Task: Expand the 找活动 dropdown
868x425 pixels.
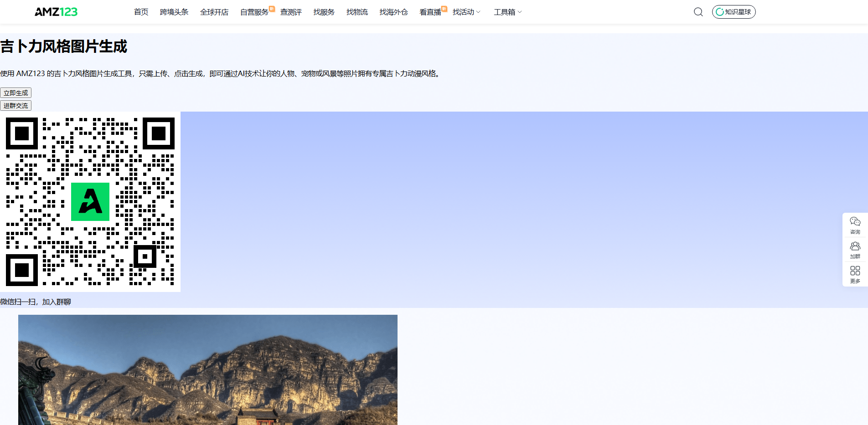Action: (x=466, y=12)
